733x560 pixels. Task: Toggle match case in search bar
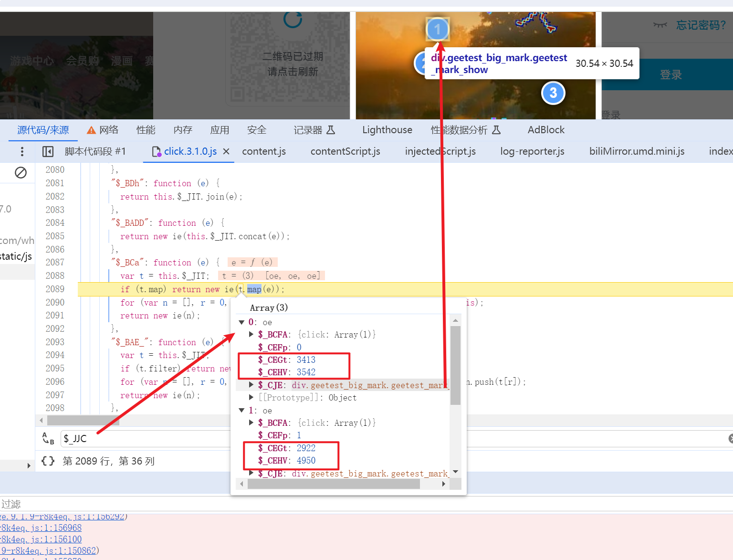pos(48,439)
